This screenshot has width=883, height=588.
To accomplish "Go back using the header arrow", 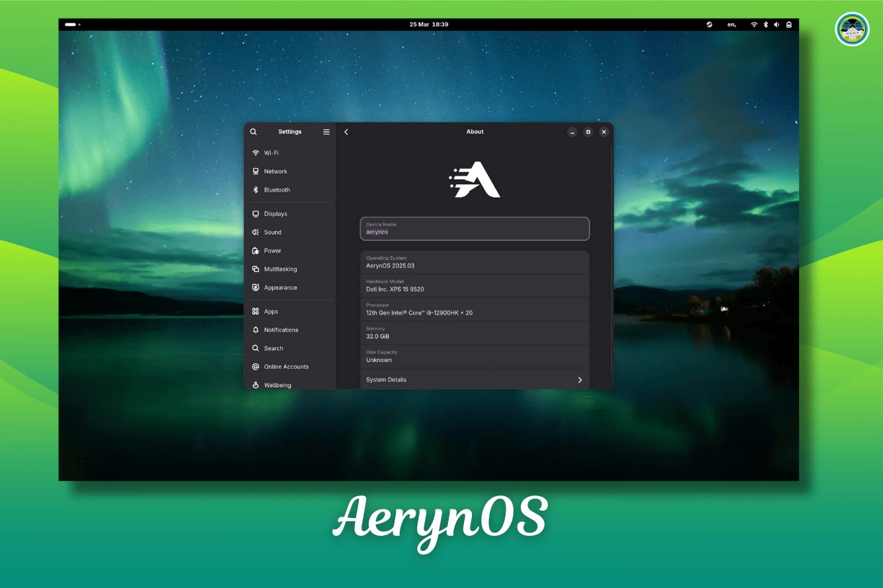I will pos(346,132).
